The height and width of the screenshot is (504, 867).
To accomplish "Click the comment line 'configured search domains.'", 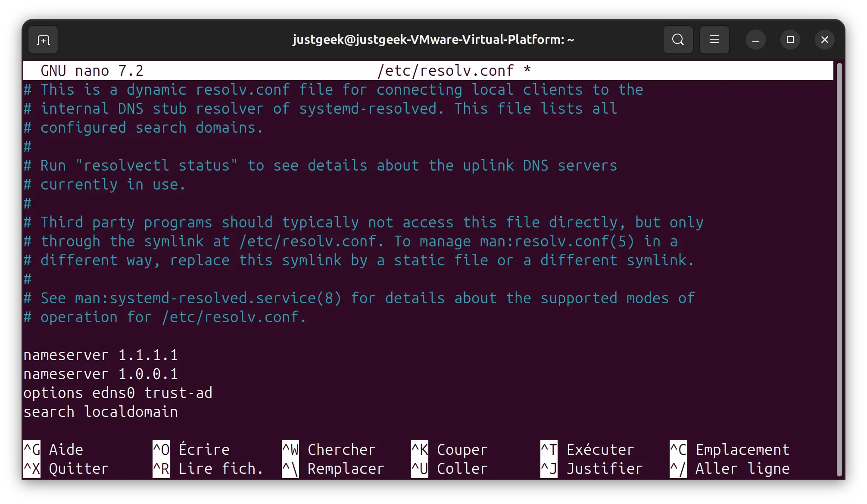I will (143, 128).
